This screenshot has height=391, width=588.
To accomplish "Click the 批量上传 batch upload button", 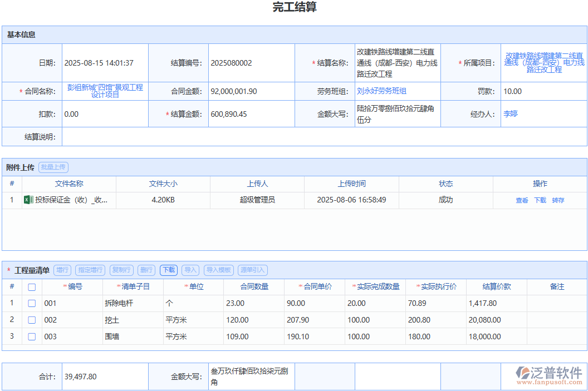I will click(x=53, y=167).
